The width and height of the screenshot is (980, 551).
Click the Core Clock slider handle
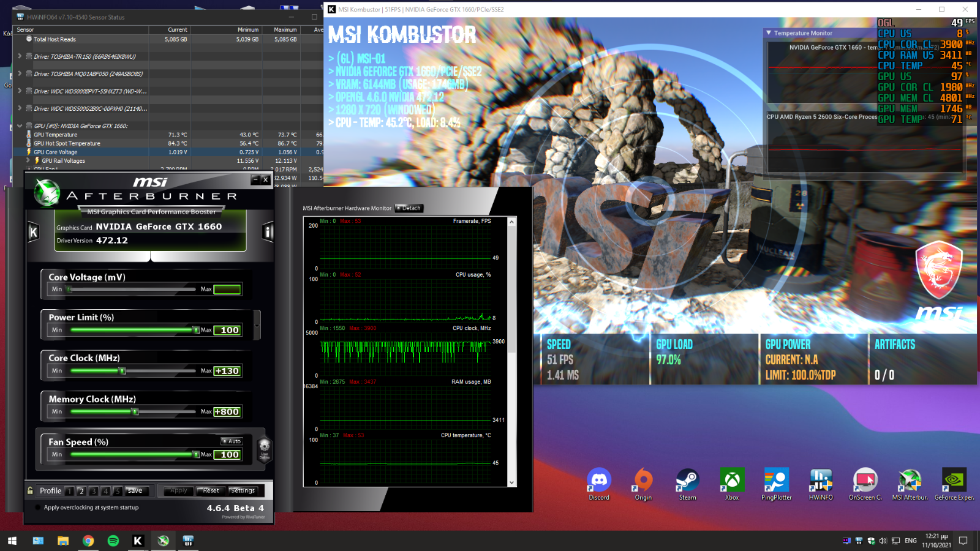(x=123, y=370)
